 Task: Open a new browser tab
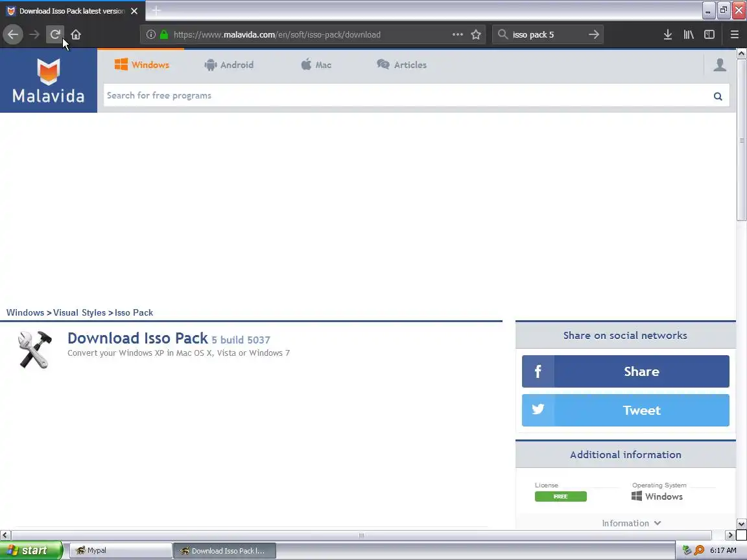pyautogui.click(x=156, y=10)
